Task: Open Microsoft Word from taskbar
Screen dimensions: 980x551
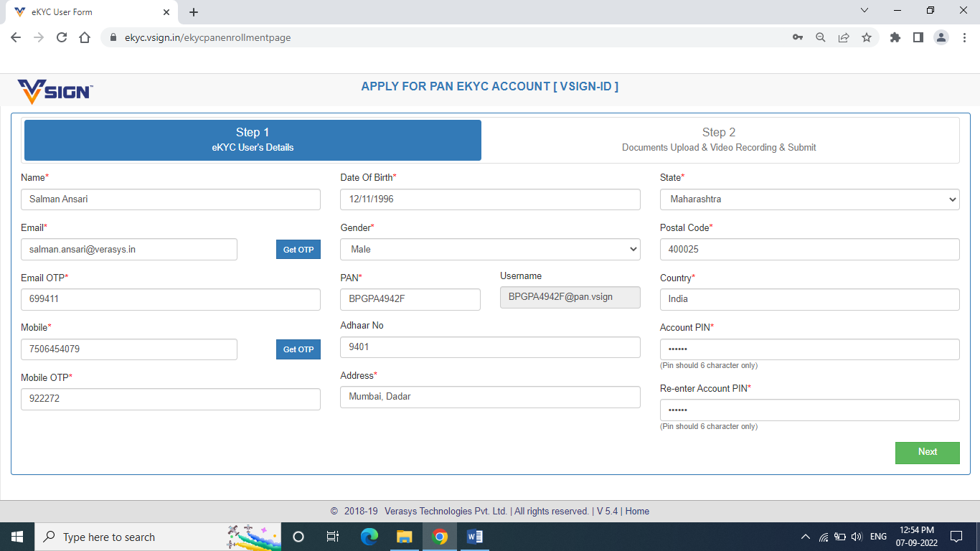Action: coord(475,537)
